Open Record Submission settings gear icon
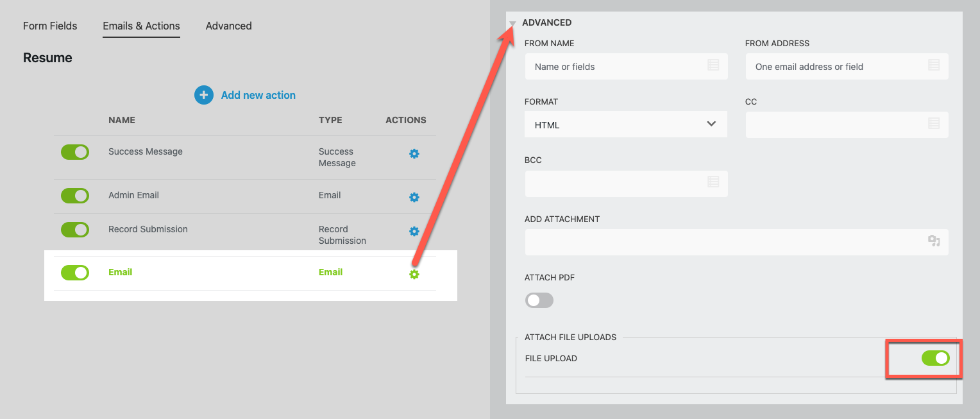The height and width of the screenshot is (419, 980). pyautogui.click(x=414, y=231)
